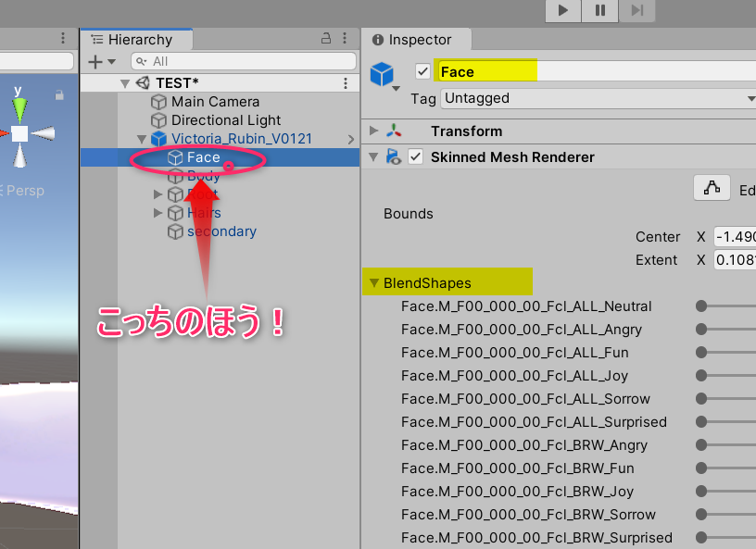Viewport: 756px width, 549px height.
Task: Collapse the Skinned Mesh Renderer component
Action: pos(373,157)
